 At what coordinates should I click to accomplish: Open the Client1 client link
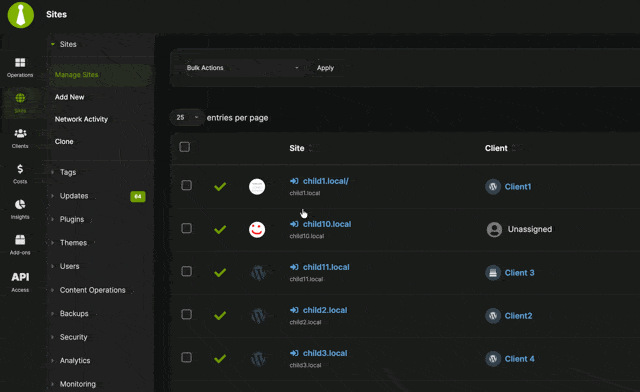(518, 187)
